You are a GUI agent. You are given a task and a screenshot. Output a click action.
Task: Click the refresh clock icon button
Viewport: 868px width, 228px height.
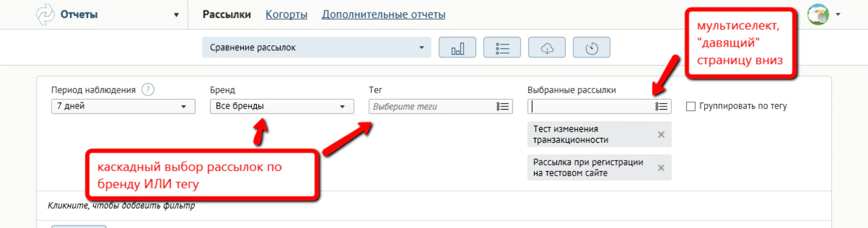tap(591, 48)
